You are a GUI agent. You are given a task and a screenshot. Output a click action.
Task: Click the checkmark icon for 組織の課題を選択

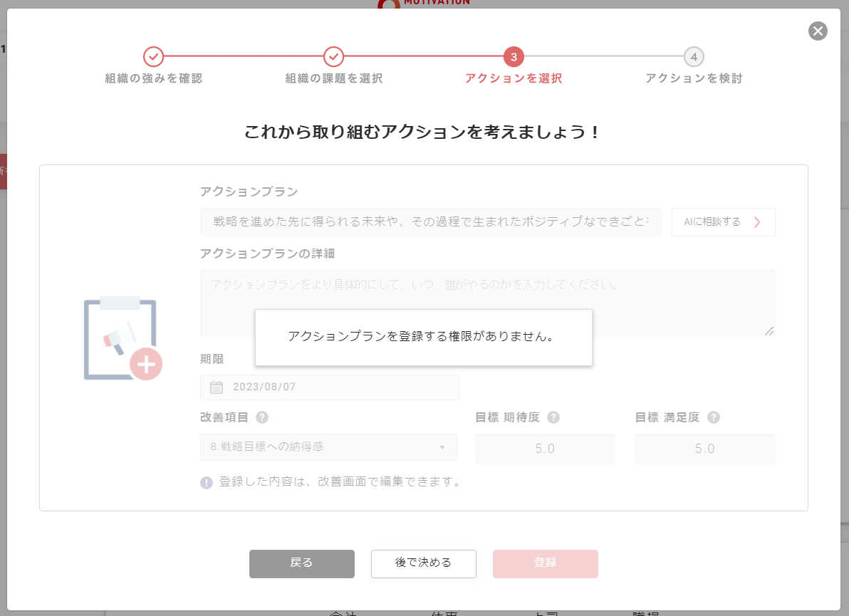[x=333, y=56]
